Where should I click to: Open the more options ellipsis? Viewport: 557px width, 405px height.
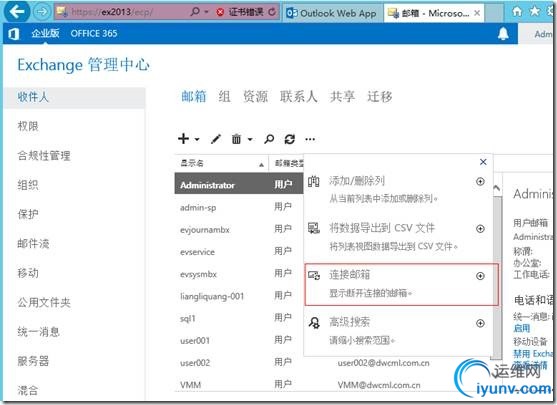coord(310,139)
